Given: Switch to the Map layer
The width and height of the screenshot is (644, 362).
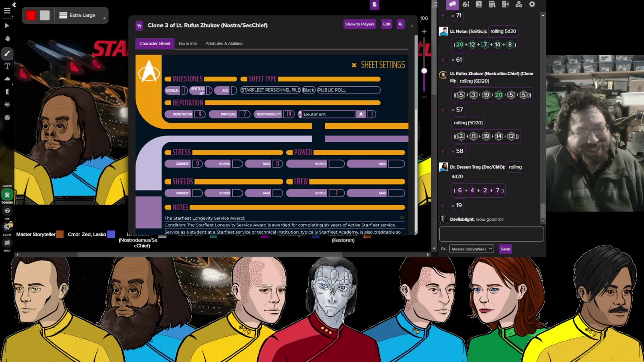Looking at the screenshot, I should [x=7, y=243].
